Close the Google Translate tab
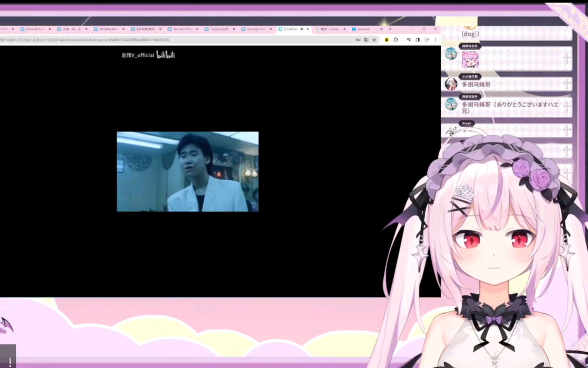The height and width of the screenshot is (368, 588). click(344, 29)
